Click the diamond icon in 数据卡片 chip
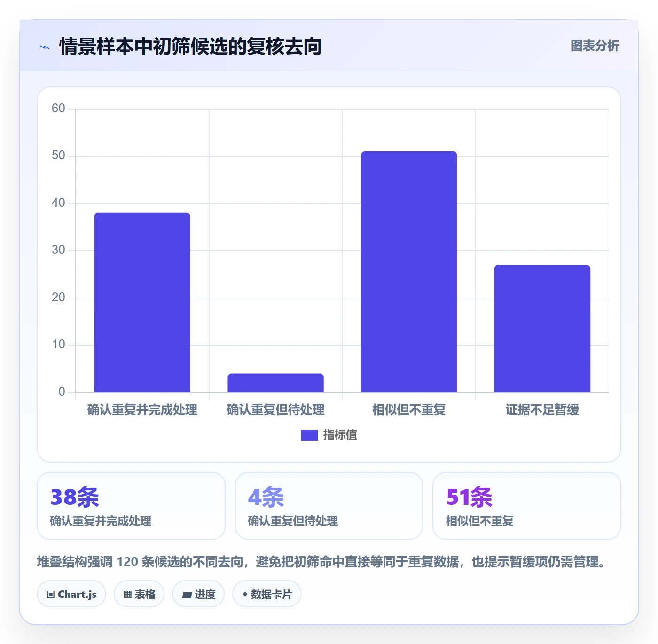Image resolution: width=658 pixels, height=644 pixels. [245, 594]
